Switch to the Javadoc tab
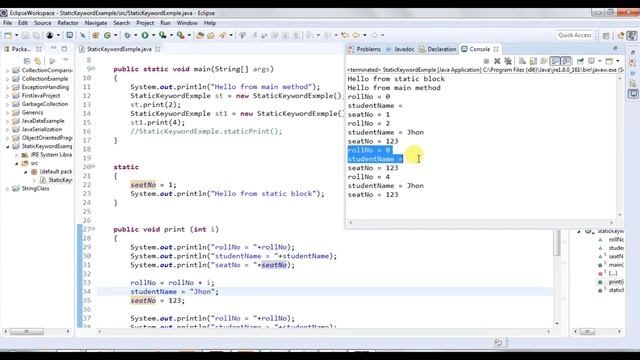The image size is (640, 360). click(x=400, y=49)
